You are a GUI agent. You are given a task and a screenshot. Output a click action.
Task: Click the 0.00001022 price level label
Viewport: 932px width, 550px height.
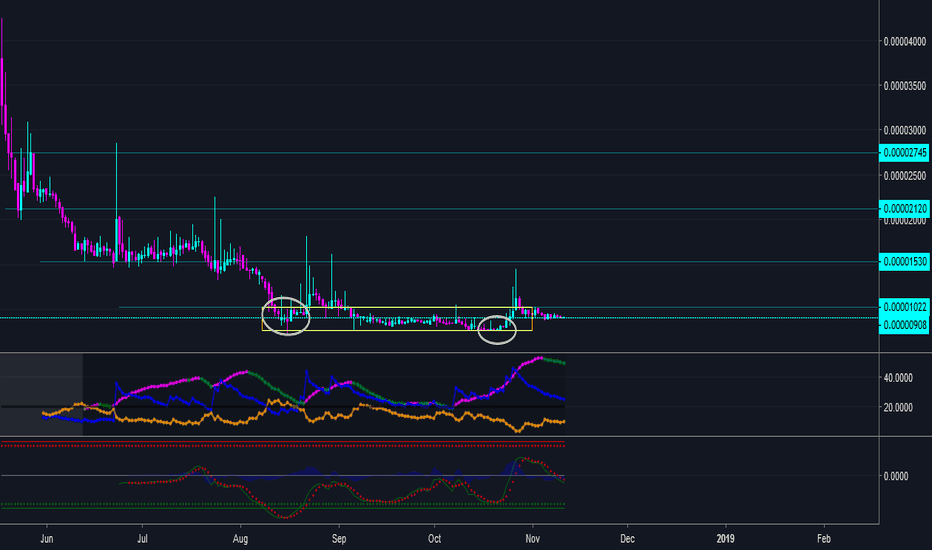(905, 307)
